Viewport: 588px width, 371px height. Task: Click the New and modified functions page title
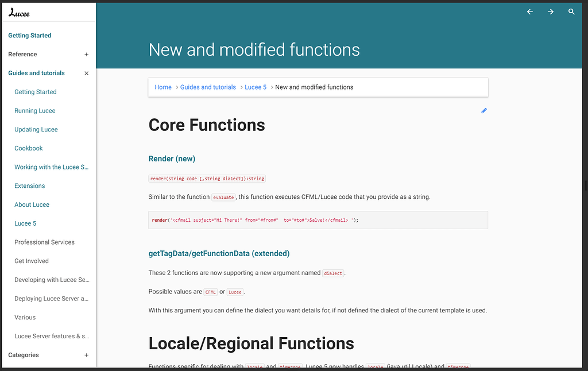[x=254, y=49]
